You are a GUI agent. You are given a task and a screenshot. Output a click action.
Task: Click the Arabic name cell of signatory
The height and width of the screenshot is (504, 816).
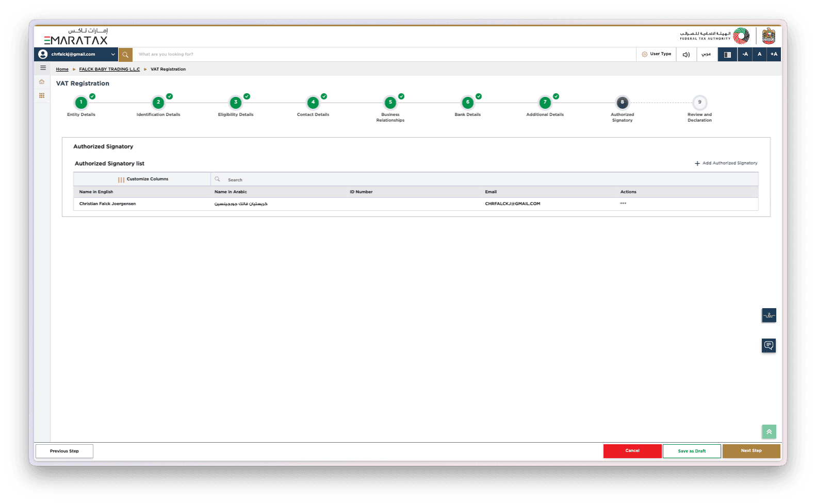241,204
